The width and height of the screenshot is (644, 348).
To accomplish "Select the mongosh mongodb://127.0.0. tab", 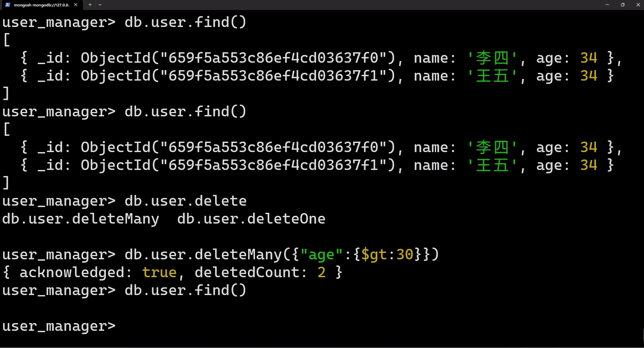I will point(41,5).
